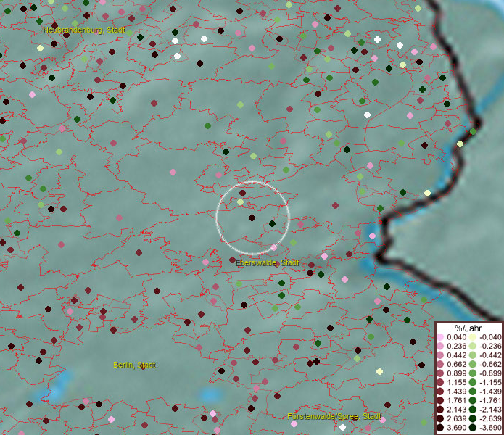Select the -0.899 legend color swatch
The image size is (504, 435).
click(473, 373)
